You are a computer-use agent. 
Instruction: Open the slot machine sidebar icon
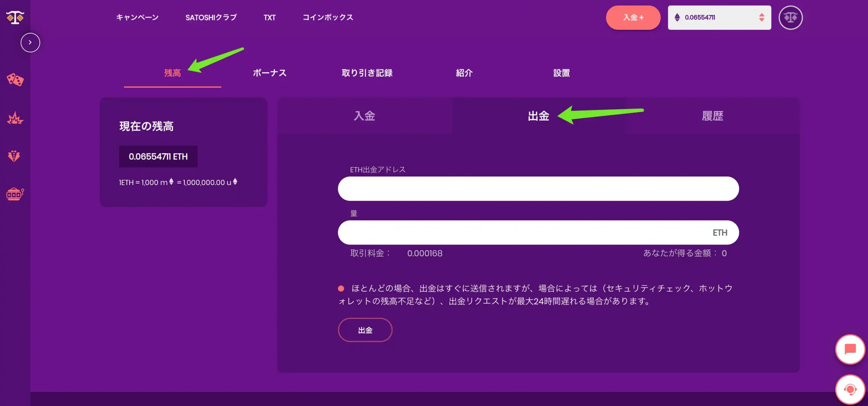click(15, 194)
